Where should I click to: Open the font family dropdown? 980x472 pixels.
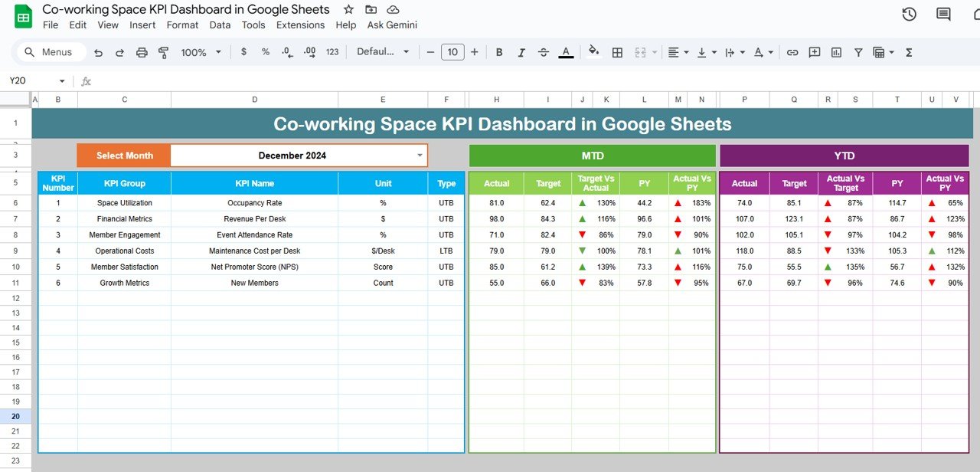(x=383, y=52)
